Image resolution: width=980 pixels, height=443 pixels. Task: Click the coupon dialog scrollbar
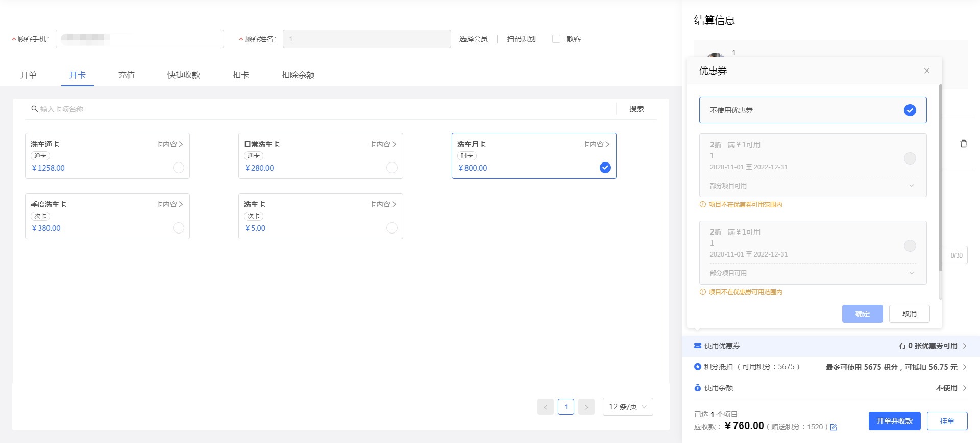(941, 178)
